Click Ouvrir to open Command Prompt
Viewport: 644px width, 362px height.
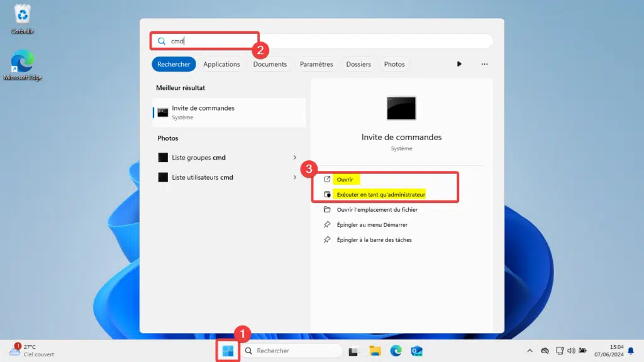(x=345, y=180)
